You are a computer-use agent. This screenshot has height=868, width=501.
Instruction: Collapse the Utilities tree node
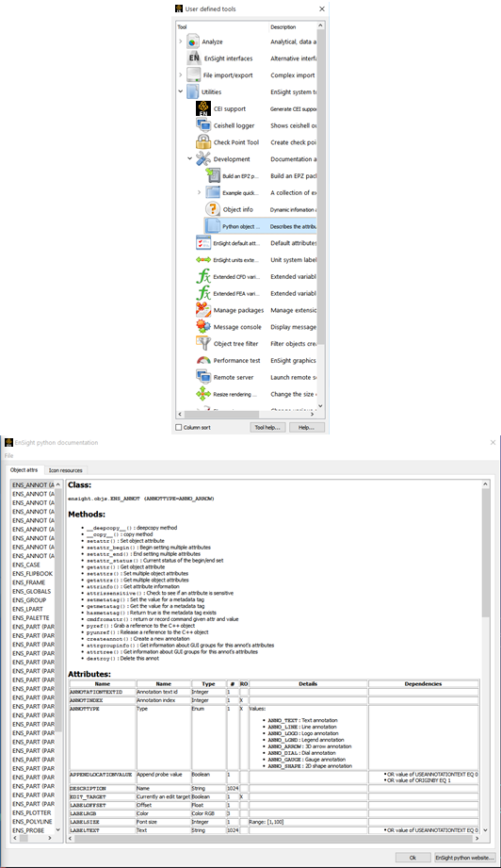[180, 92]
